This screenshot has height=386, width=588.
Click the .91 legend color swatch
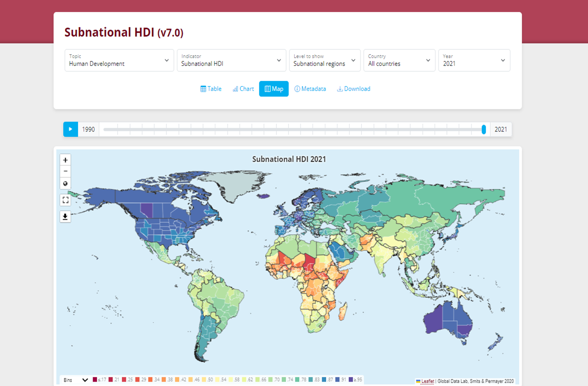tap(338, 380)
